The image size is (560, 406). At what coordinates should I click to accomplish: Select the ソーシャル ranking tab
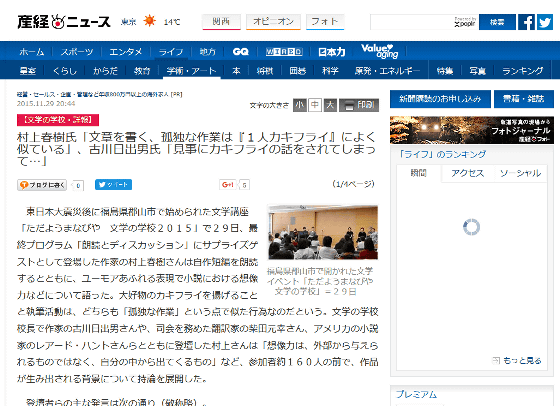(520, 174)
